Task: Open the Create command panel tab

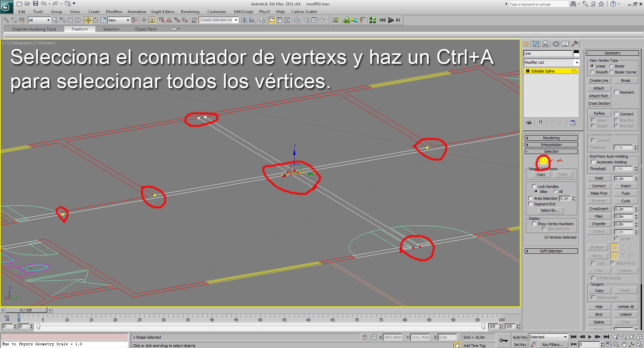Action: (526, 44)
